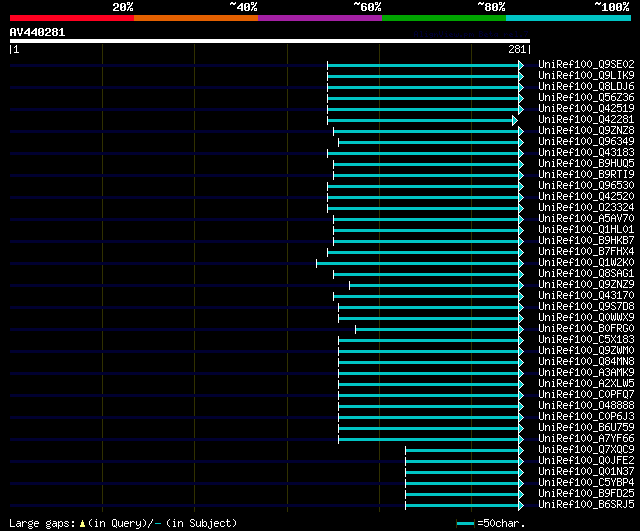Click the UniRef100_Q96349 label
Viewport: 640px width, 531px height.
586,142
